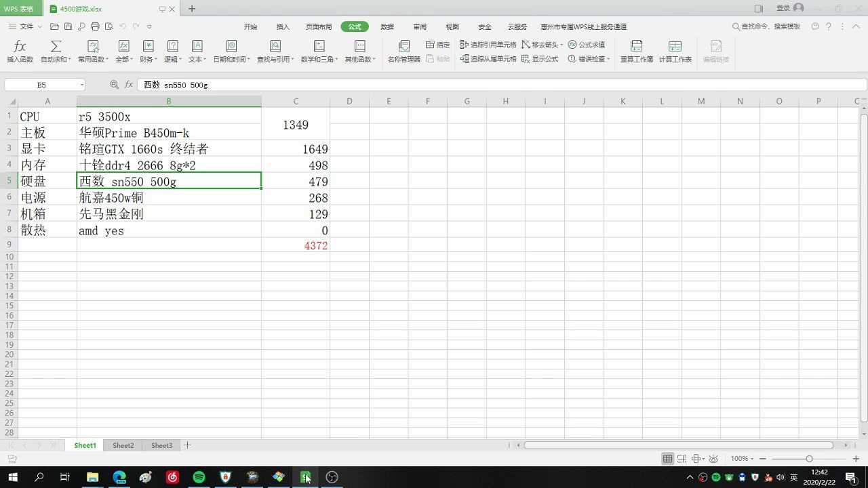Click 公式求值 evaluate formula
868x488 pixels.
(x=586, y=45)
